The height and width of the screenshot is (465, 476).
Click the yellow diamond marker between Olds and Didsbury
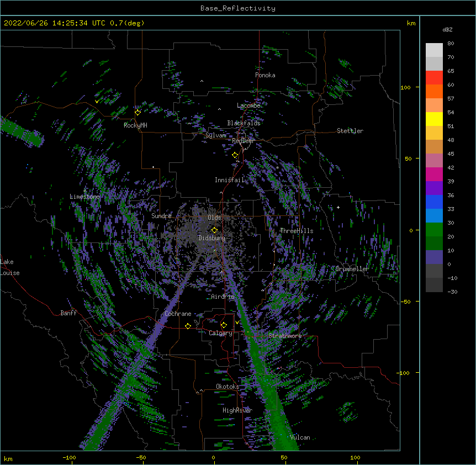coord(215,230)
